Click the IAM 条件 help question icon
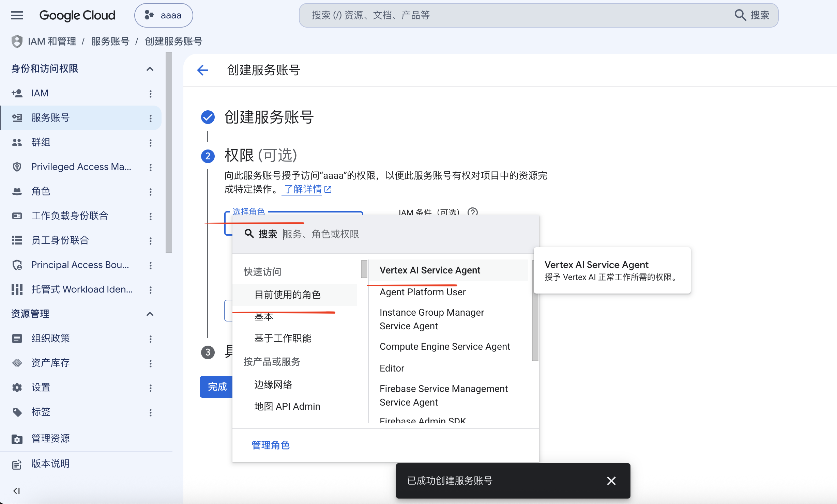 pyautogui.click(x=473, y=212)
